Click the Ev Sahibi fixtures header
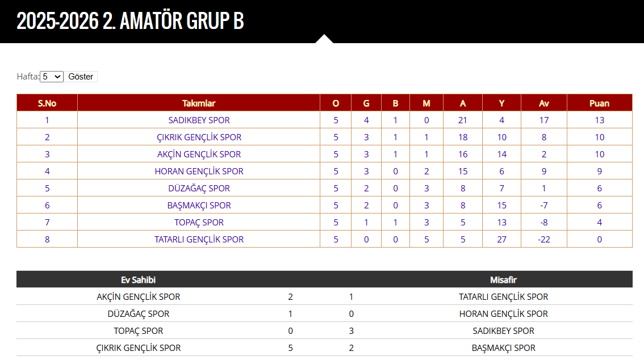This screenshot has height=364, width=644. tap(139, 280)
